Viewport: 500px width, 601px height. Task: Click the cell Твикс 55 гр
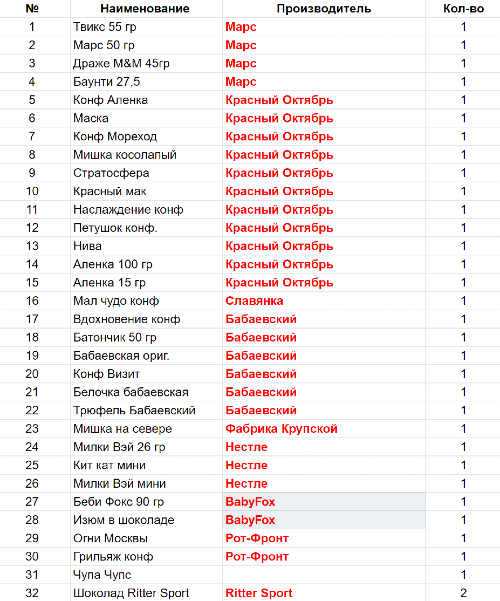(146, 27)
